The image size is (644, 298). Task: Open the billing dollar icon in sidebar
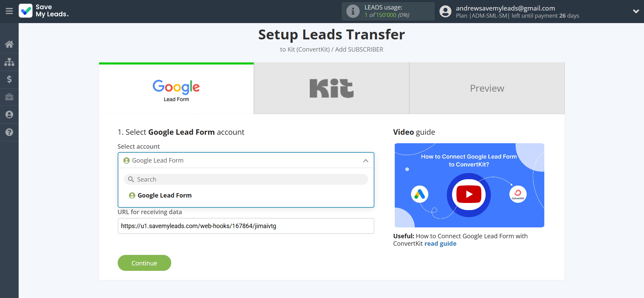(x=9, y=79)
